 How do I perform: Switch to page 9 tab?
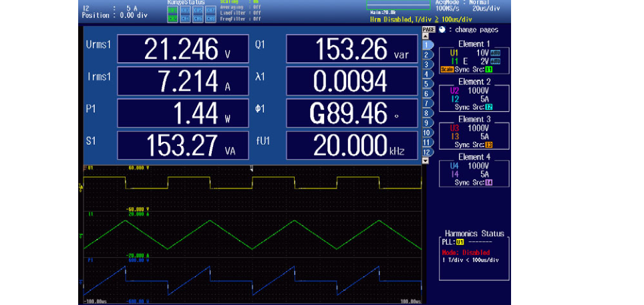(x=428, y=122)
